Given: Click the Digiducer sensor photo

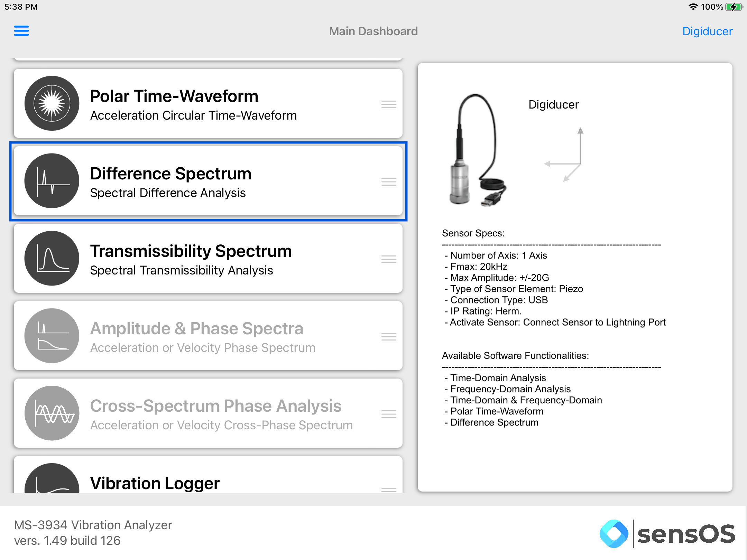Looking at the screenshot, I should coord(477,150).
